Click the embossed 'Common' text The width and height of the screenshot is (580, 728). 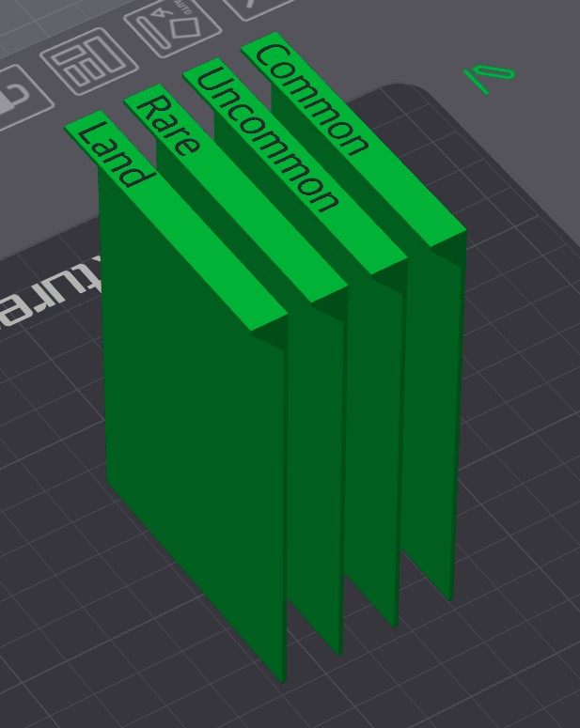[x=311, y=100]
